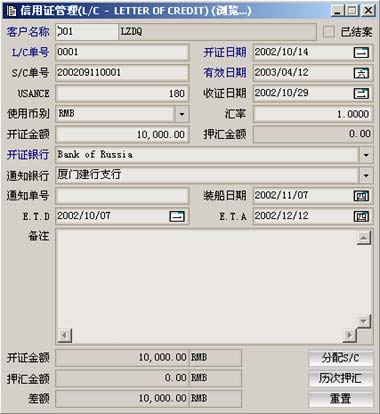Viewport: 380px width, 414px height.
Task: Click the 备注 scroll up arrow
Action: tap(364, 238)
